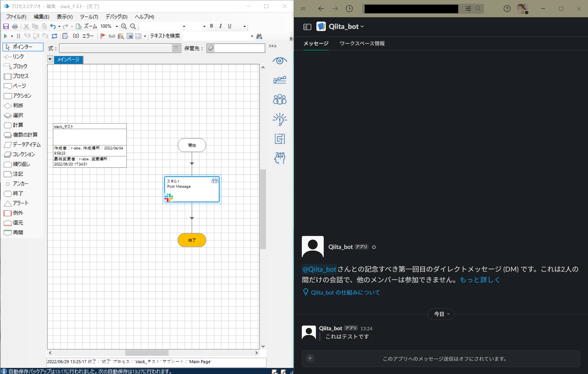Open the 今日 date divider dropdown in Slack
Viewport: 588px width, 374px height.
point(440,314)
